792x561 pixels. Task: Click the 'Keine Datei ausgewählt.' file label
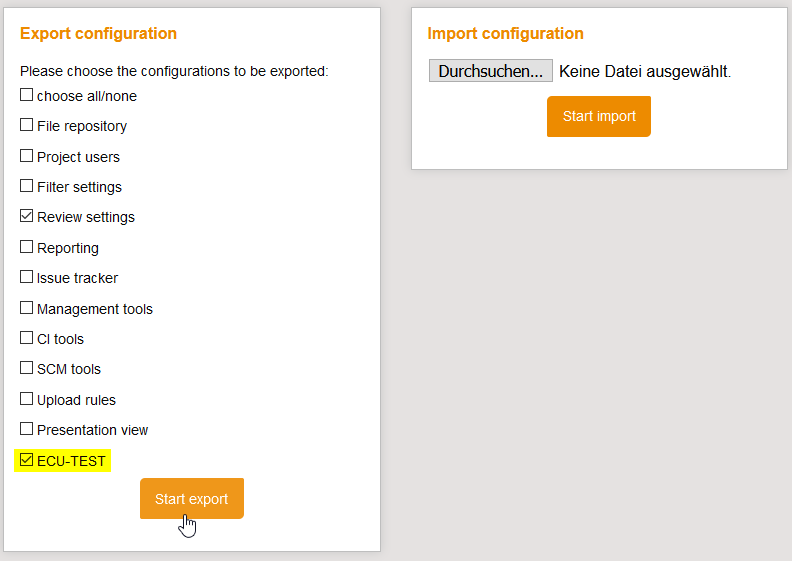point(645,72)
